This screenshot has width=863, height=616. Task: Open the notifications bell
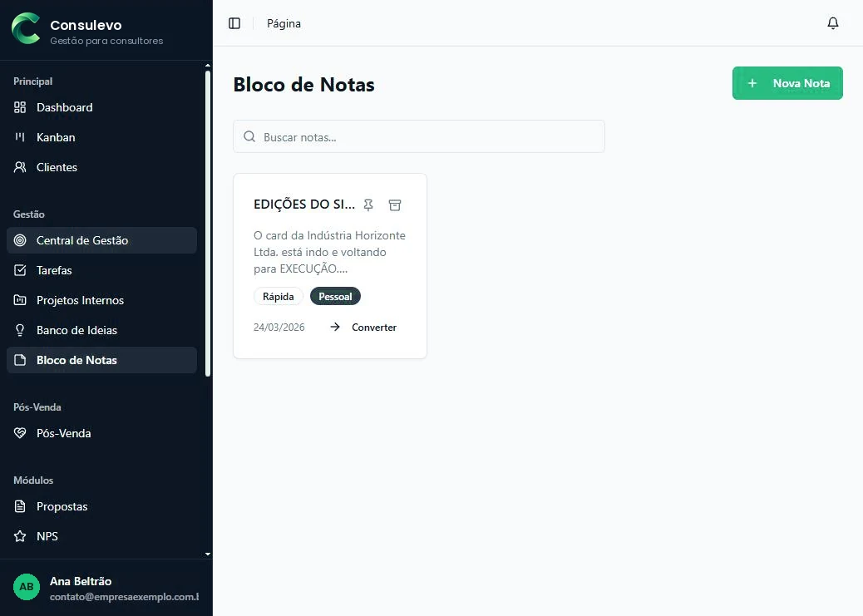coord(833,23)
